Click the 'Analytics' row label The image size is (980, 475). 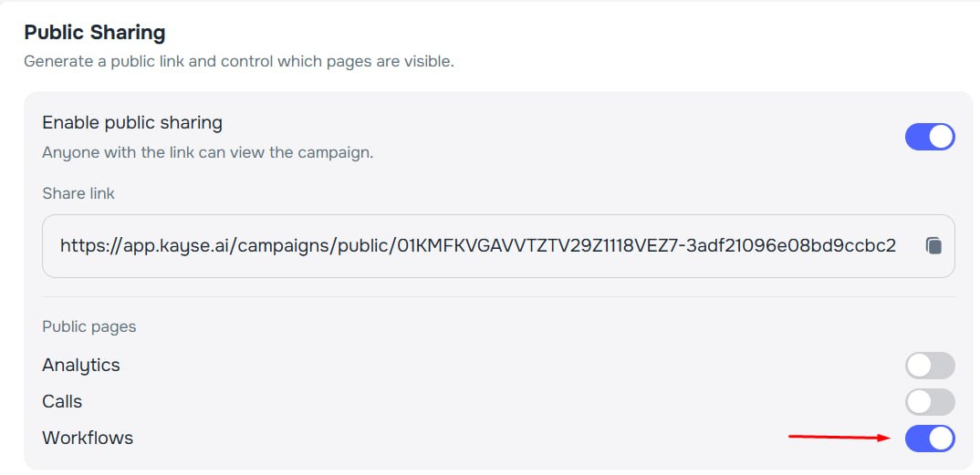(81, 365)
